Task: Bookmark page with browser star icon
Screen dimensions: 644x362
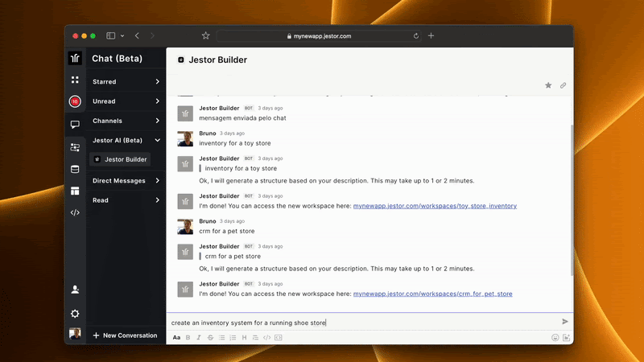Action: (206, 35)
